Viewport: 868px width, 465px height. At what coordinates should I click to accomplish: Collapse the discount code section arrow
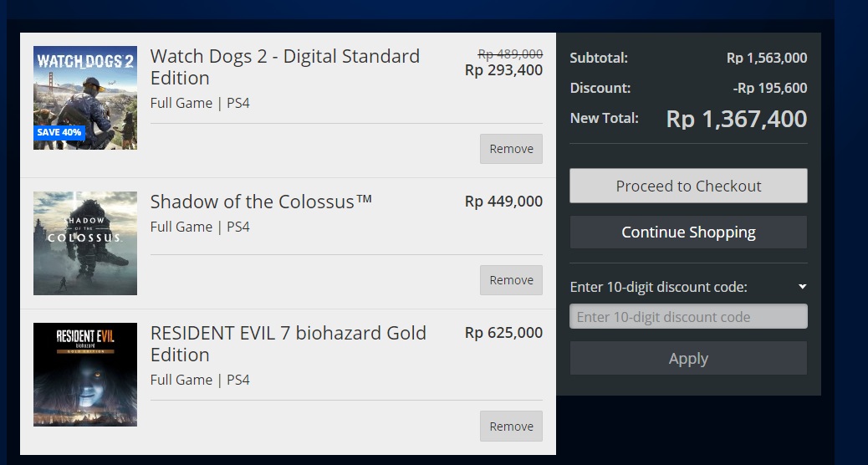[x=802, y=287]
